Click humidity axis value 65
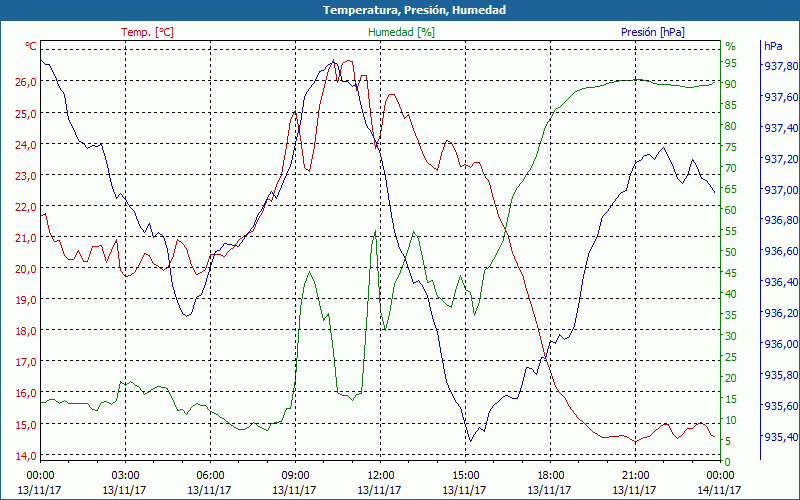Viewport: 800px width, 500px height. (x=731, y=189)
